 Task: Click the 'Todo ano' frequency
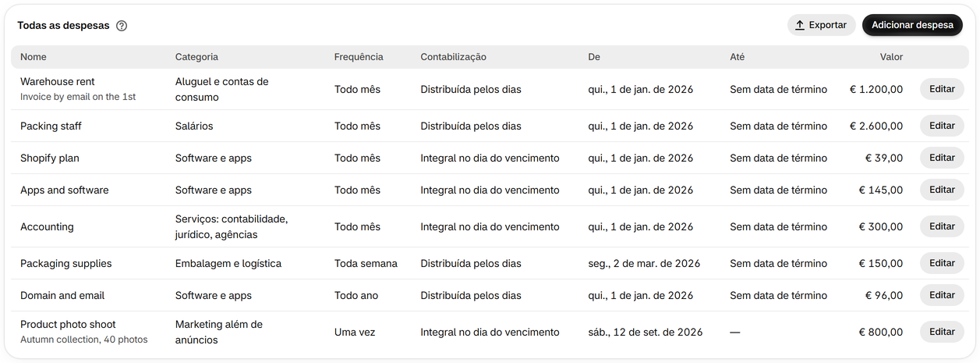click(356, 295)
